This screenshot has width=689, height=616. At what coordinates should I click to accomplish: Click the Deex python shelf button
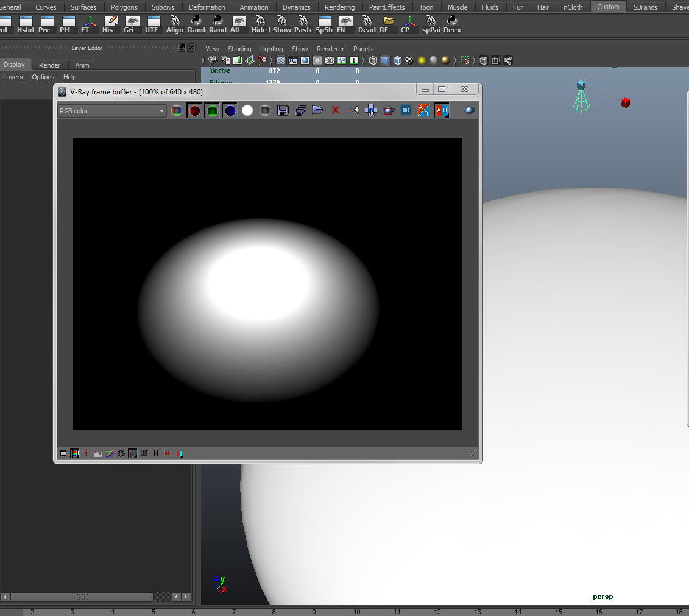(452, 24)
